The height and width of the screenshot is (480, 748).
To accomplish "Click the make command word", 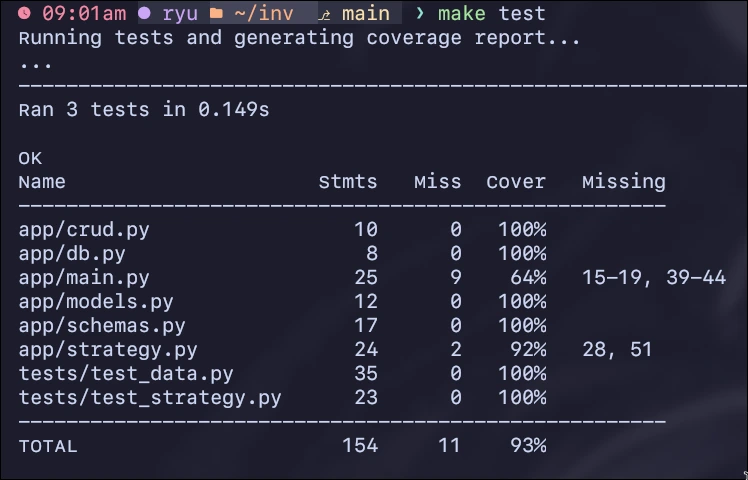I will coord(462,13).
